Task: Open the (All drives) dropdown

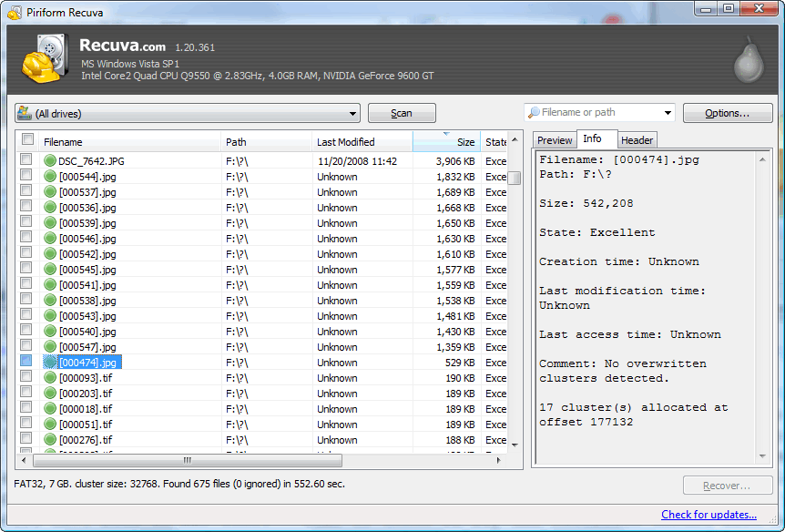Action: tap(188, 113)
